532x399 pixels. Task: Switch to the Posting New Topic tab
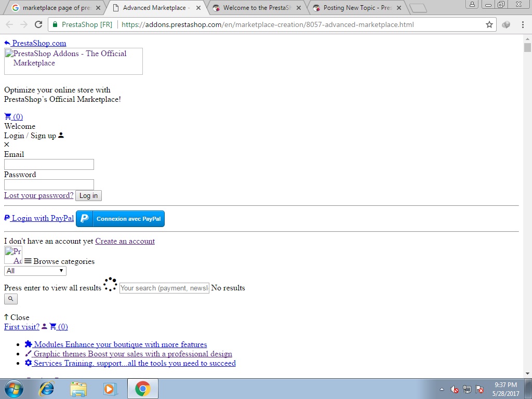[356, 7]
